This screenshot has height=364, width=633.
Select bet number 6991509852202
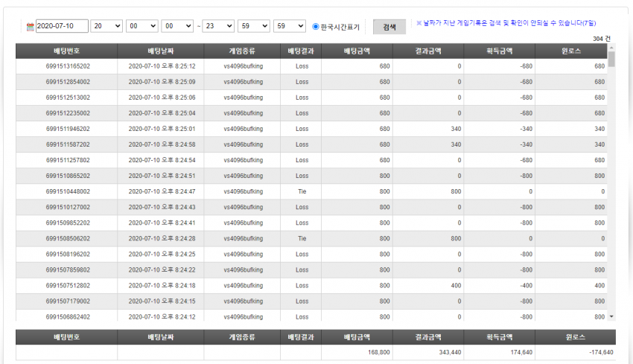(x=68, y=223)
